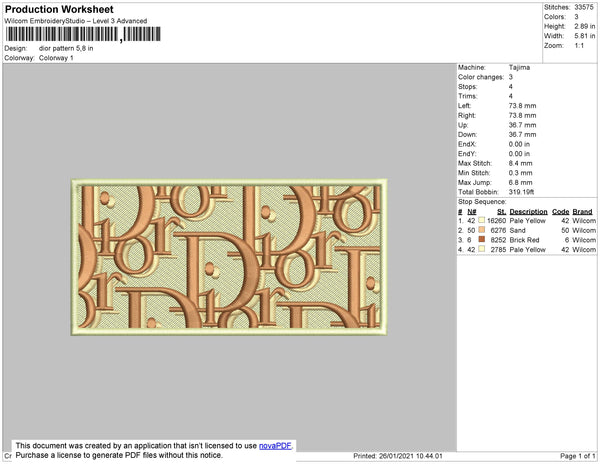Click the Dior embroidery design preview
Screen dimensions: 600x464
[x=228, y=256]
